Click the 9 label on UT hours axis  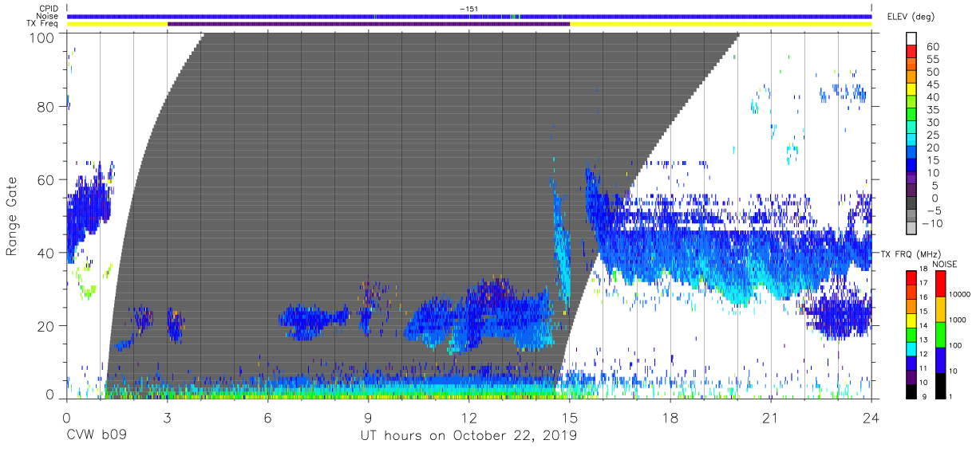point(368,417)
